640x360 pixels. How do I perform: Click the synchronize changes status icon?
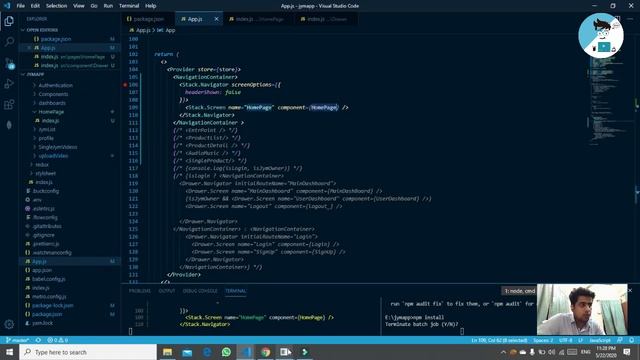pyautogui.click(x=38, y=340)
